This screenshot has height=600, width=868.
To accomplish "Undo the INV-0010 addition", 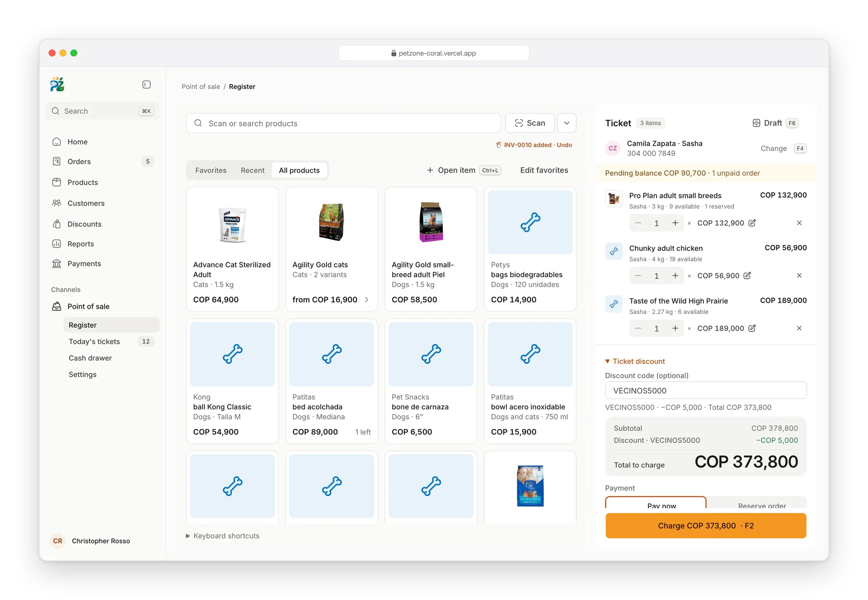I will (564, 145).
